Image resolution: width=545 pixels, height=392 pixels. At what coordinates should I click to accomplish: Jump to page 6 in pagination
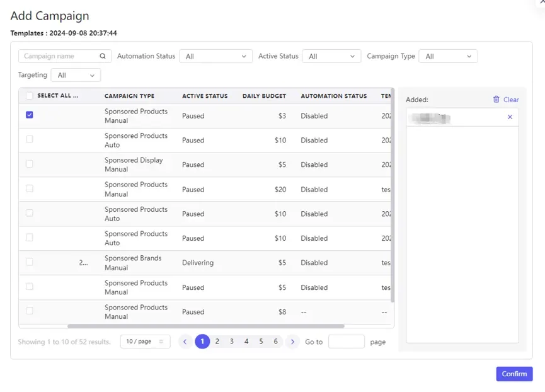coord(275,342)
